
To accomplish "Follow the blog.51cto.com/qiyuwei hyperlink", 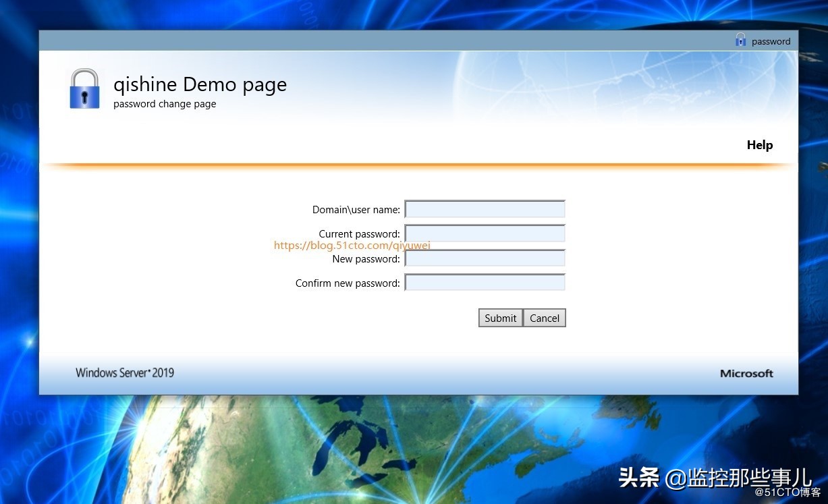I will tap(352, 245).
